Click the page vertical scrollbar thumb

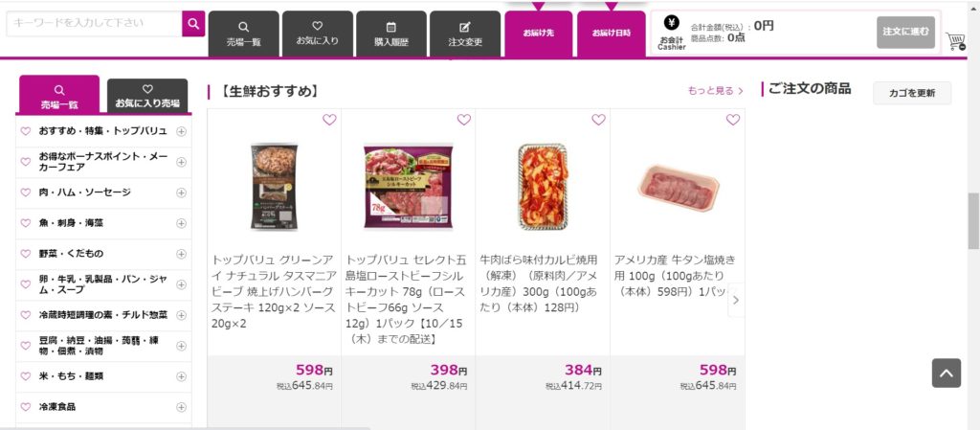point(973,221)
